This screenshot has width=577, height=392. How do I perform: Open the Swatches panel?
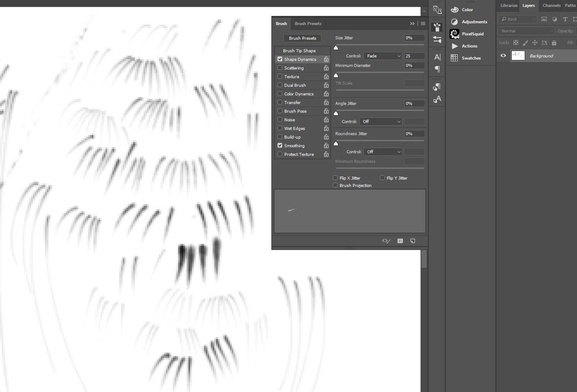tap(466, 58)
